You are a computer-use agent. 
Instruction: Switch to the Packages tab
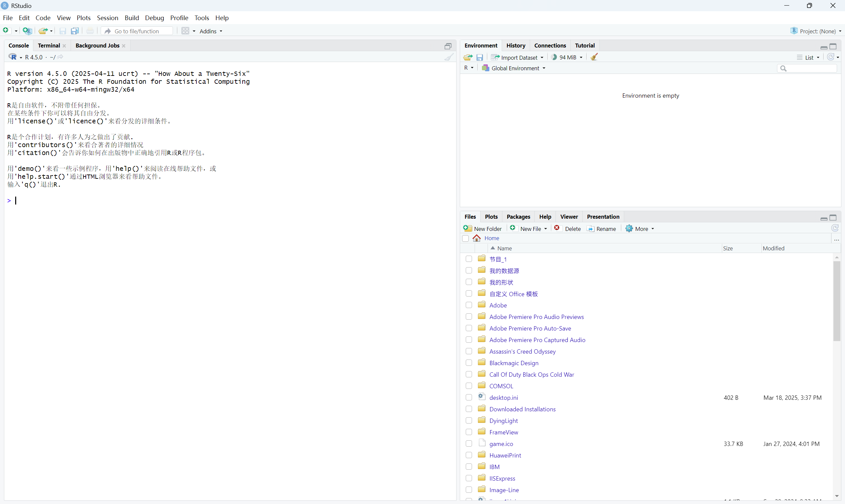(518, 217)
